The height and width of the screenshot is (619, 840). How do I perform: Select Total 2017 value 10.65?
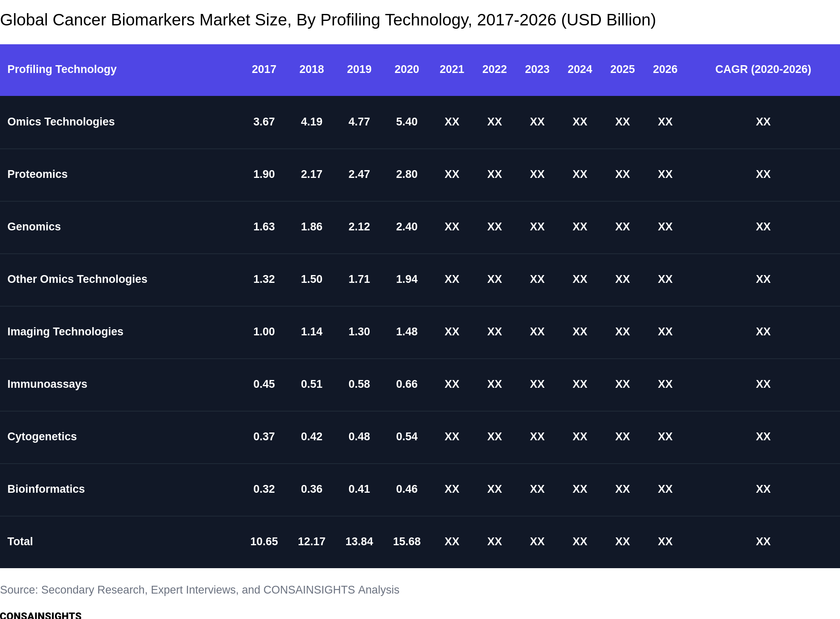point(264,542)
